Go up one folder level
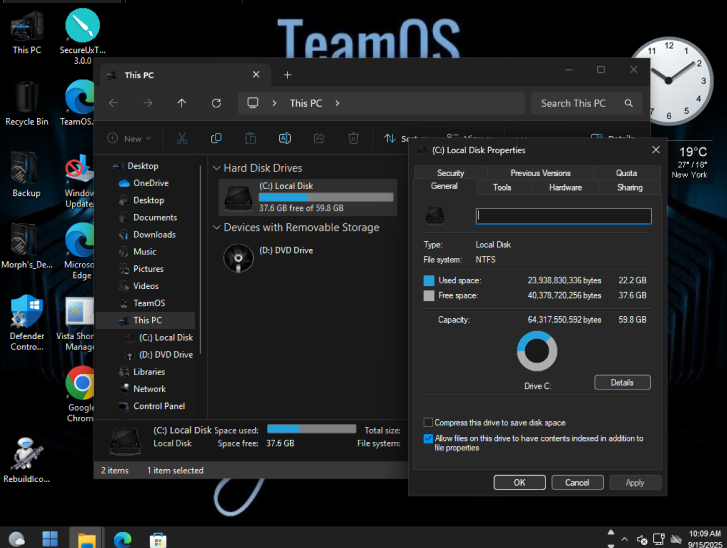This screenshot has height=548, width=727. 182,103
